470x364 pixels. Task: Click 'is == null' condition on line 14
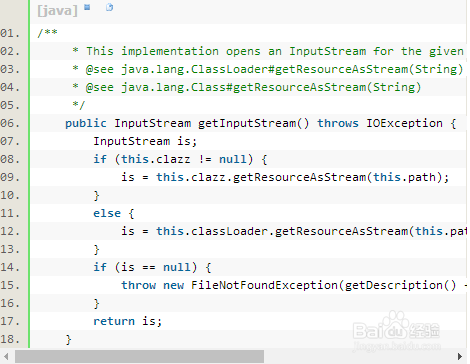click(x=156, y=267)
